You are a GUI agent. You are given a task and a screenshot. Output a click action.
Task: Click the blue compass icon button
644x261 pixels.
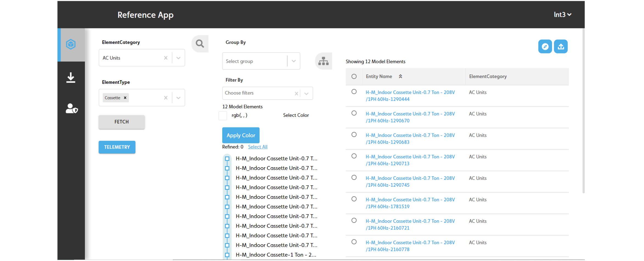point(545,46)
